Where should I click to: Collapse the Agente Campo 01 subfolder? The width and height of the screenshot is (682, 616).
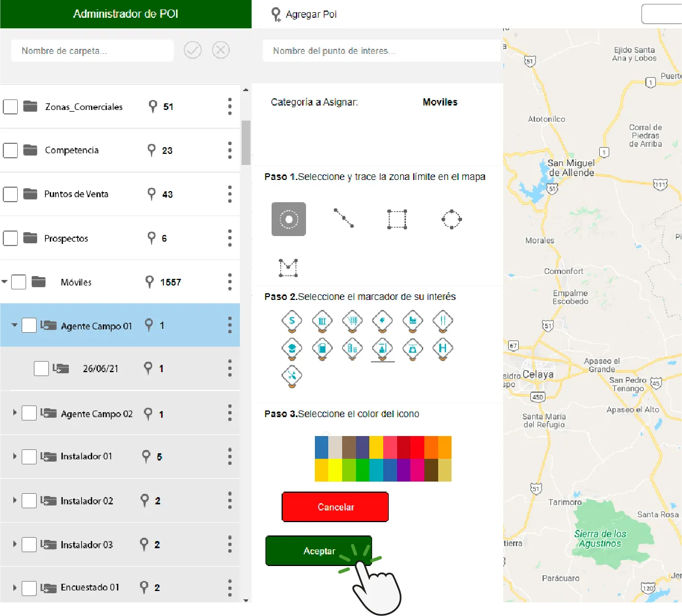pyautogui.click(x=14, y=325)
